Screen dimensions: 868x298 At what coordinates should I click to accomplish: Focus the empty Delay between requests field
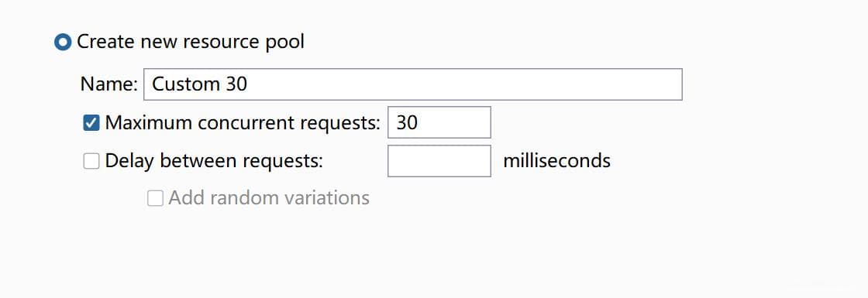(439, 161)
